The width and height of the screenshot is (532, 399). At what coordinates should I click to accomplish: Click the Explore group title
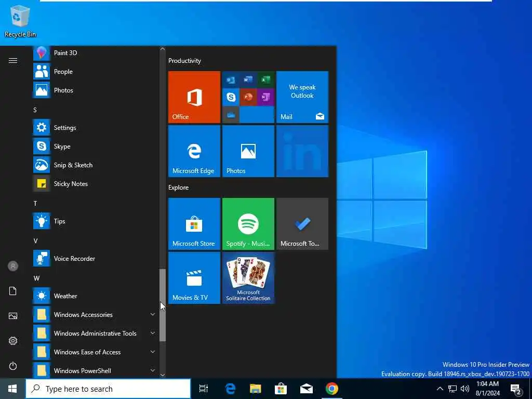point(179,187)
